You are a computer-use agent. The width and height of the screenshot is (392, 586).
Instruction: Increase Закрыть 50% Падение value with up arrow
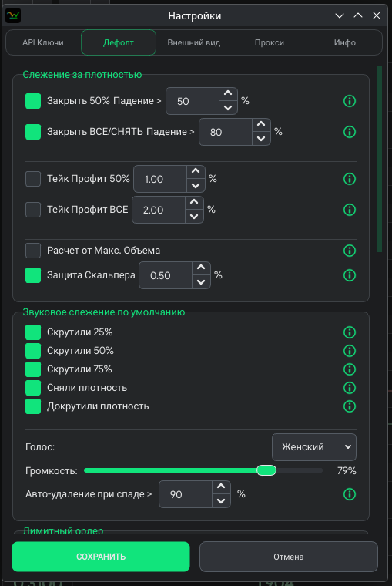tap(228, 93)
